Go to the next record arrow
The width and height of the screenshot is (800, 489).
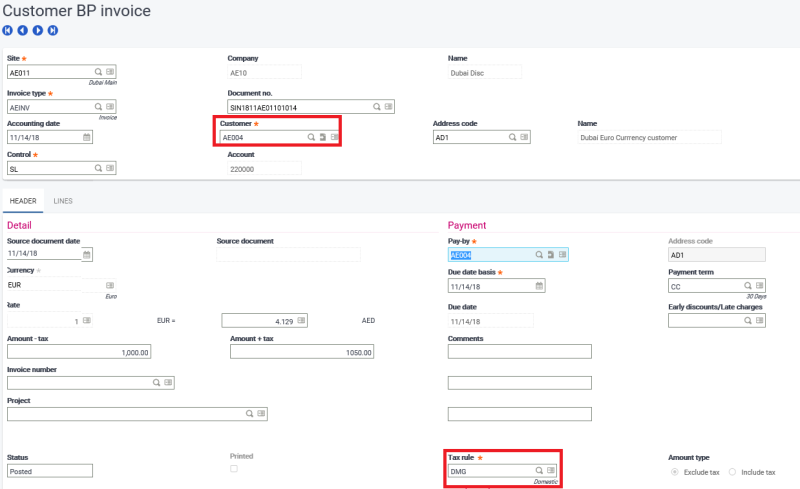[x=38, y=30]
